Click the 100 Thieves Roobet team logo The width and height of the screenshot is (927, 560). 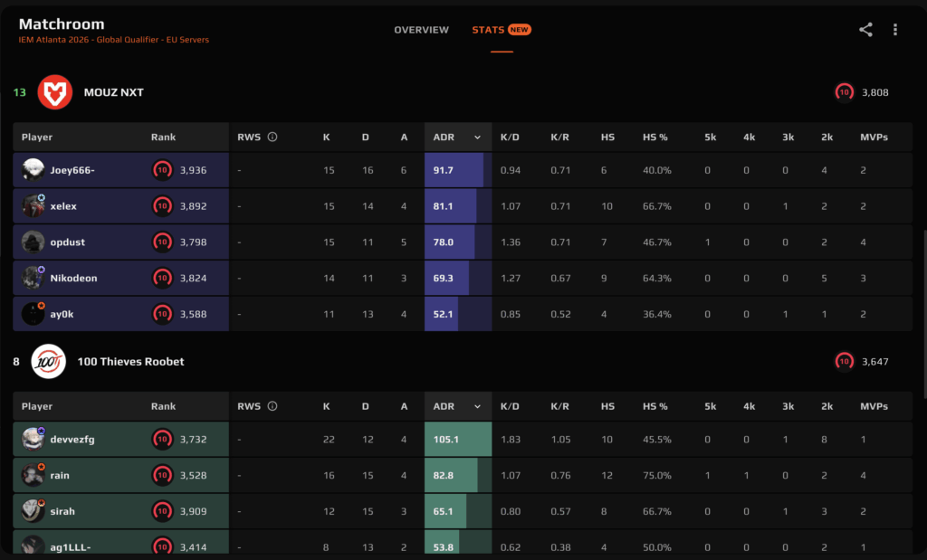[49, 362]
